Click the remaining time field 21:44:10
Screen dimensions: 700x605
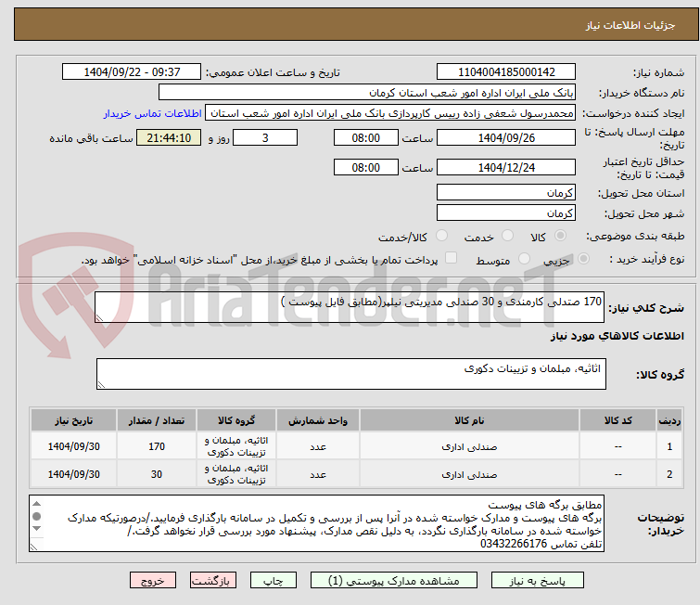pos(169,137)
